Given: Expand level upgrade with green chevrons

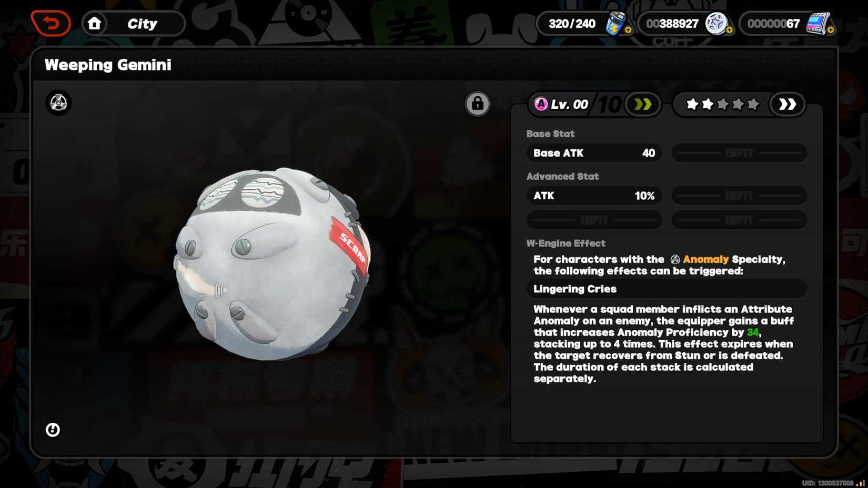Looking at the screenshot, I should (643, 104).
